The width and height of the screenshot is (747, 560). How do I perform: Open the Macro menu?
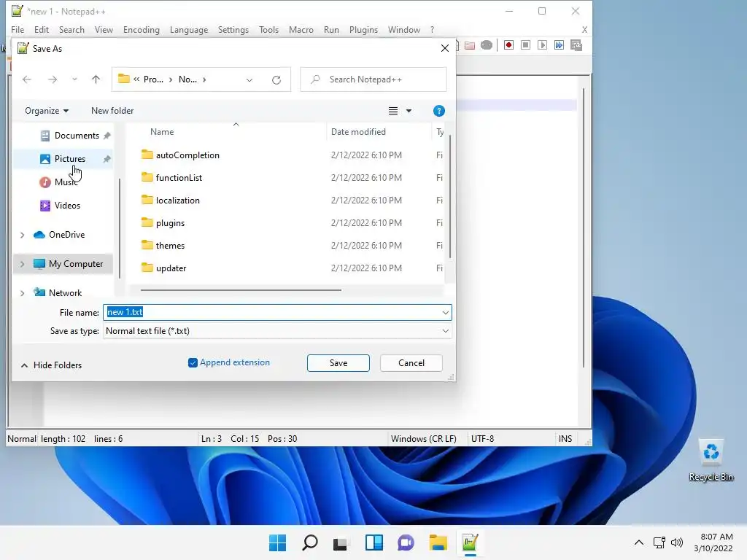click(x=301, y=29)
